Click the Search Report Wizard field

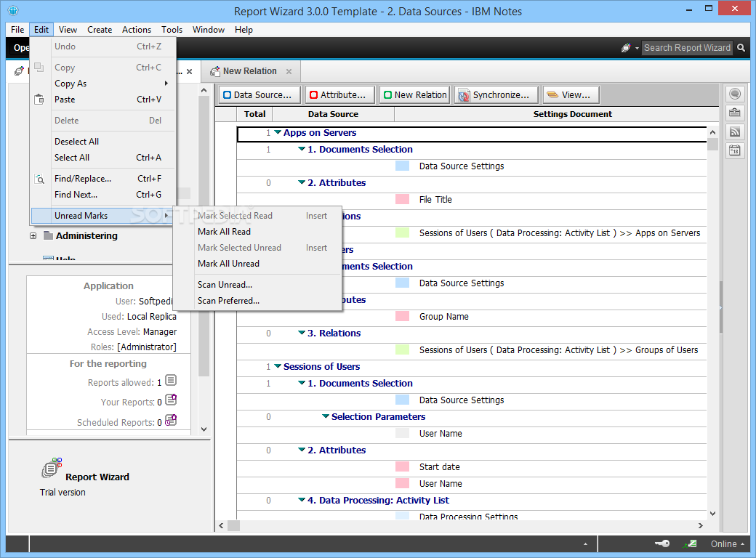click(x=686, y=48)
